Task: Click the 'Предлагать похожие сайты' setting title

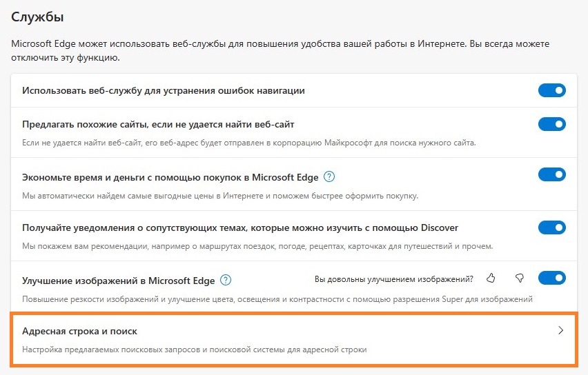Action: point(159,125)
